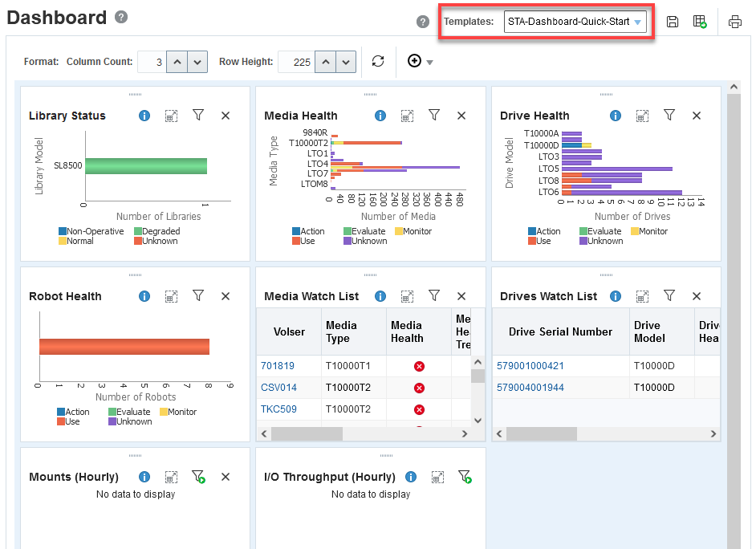Show info for I/O Throughput (Hourly) pane
The width and height of the screenshot is (756, 549).
411,478
